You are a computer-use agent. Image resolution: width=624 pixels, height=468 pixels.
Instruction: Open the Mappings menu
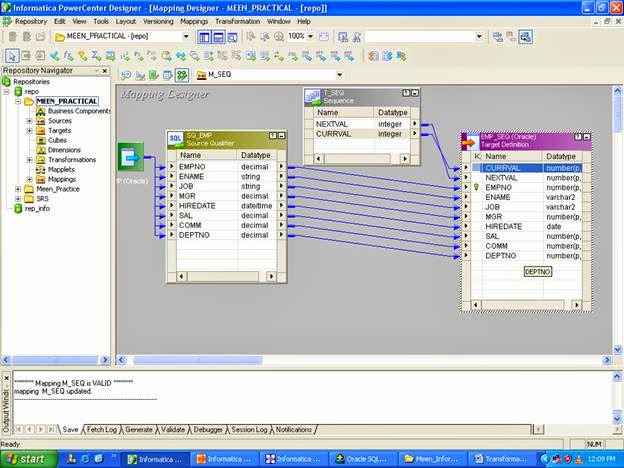pos(194,21)
